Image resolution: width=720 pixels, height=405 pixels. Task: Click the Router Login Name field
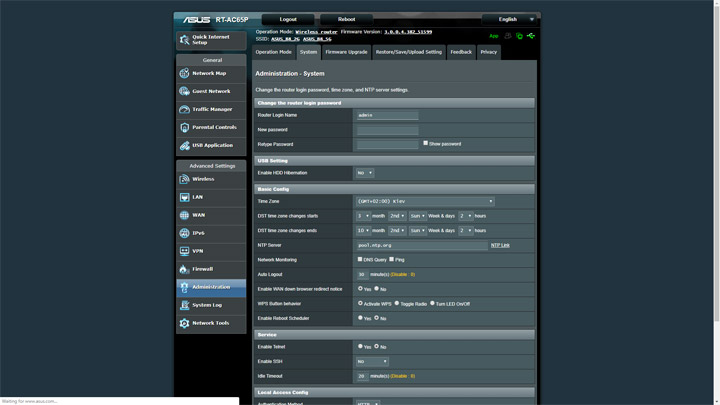coord(388,115)
